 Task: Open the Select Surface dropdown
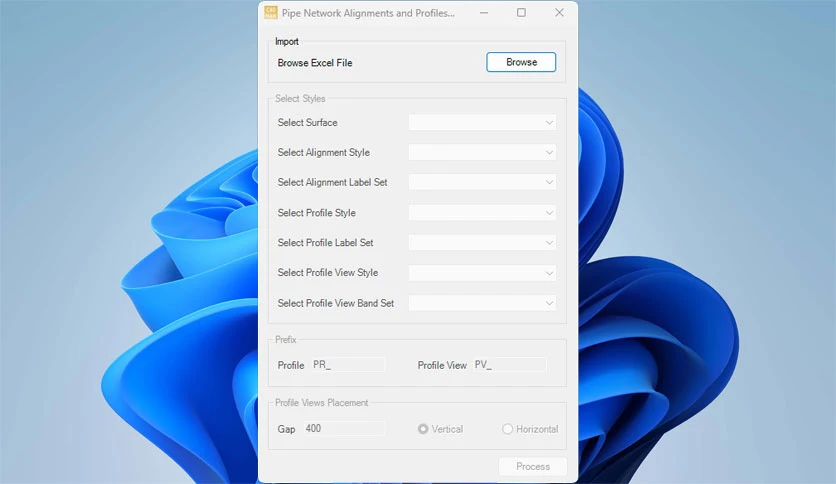coord(483,123)
